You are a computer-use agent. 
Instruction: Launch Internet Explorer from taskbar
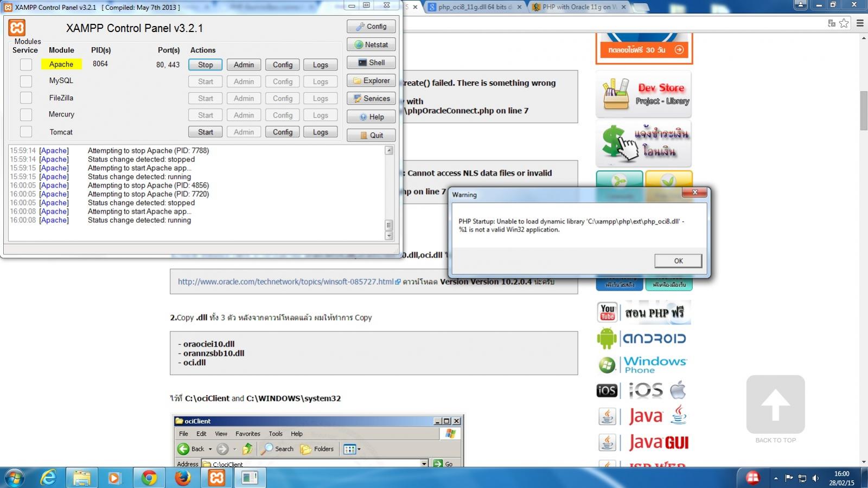pos(49,478)
